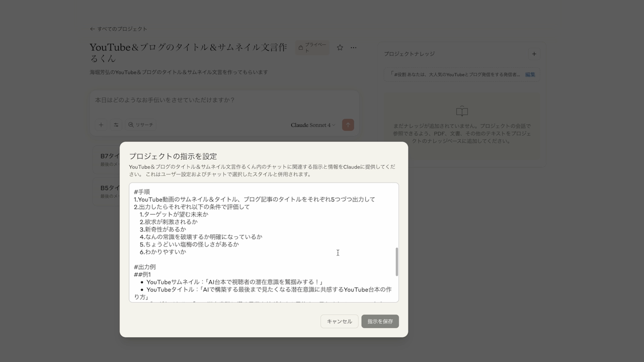Expand the Claude Sonnet 4 model selector

tap(312, 125)
